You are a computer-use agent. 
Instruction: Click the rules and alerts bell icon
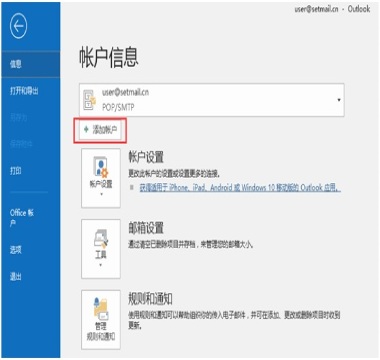(x=101, y=308)
